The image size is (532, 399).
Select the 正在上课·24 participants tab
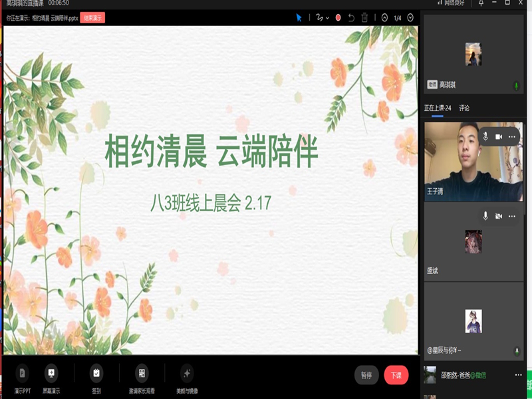pyautogui.click(x=438, y=108)
